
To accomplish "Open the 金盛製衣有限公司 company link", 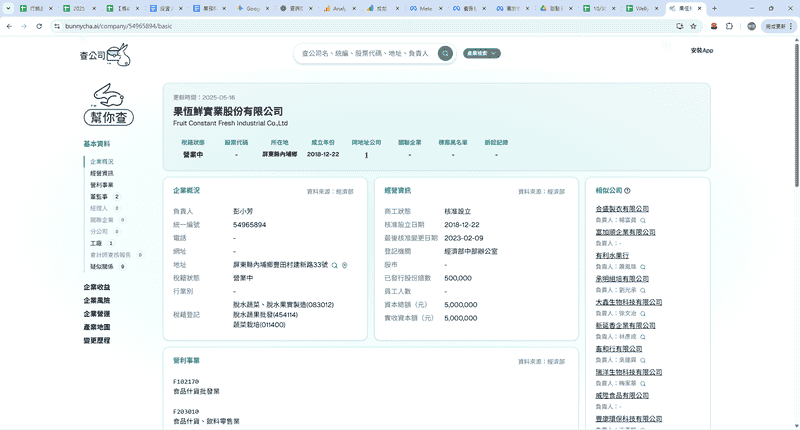I will [629, 208].
